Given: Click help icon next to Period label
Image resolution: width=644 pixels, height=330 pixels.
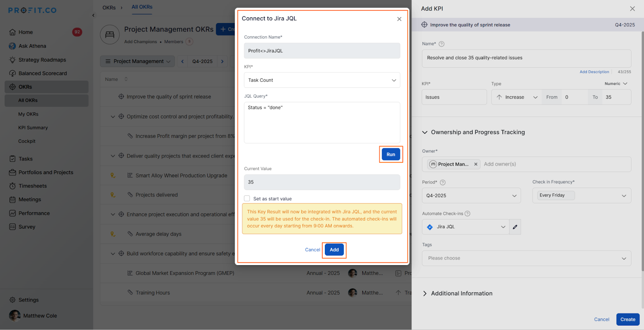Looking at the screenshot, I should (x=443, y=183).
